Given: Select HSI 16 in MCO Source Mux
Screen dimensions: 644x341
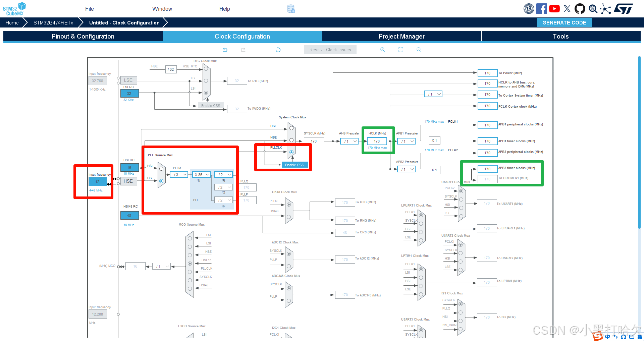Looking at the screenshot, I should pos(190,264).
